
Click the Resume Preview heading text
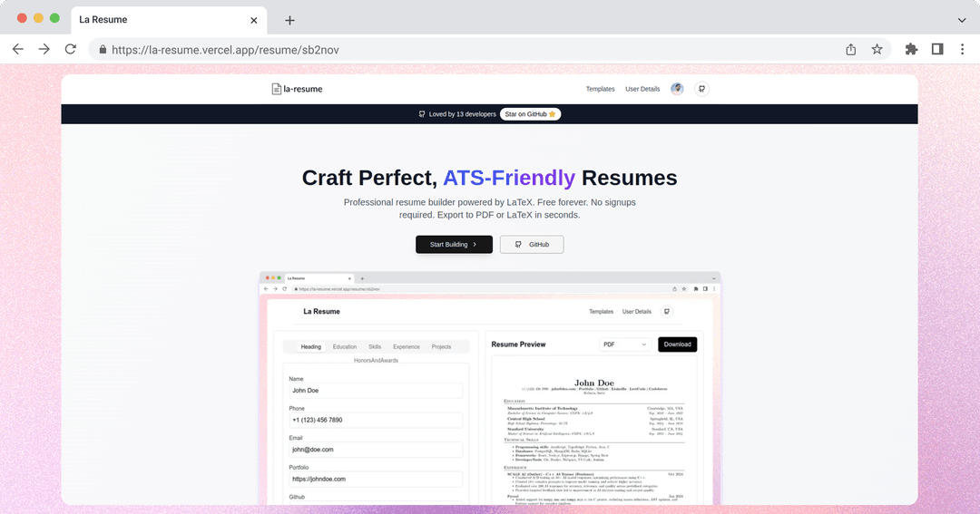pyautogui.click(x=518, y=344)
